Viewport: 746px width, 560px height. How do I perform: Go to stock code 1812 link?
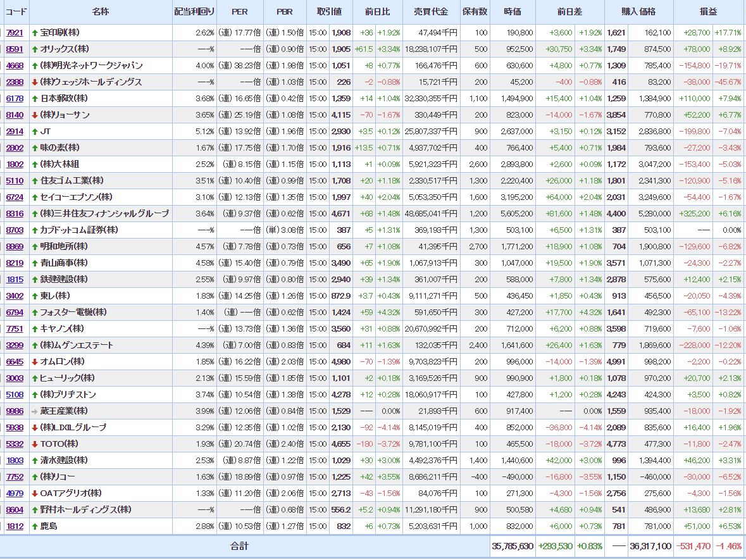click(15, 526)
